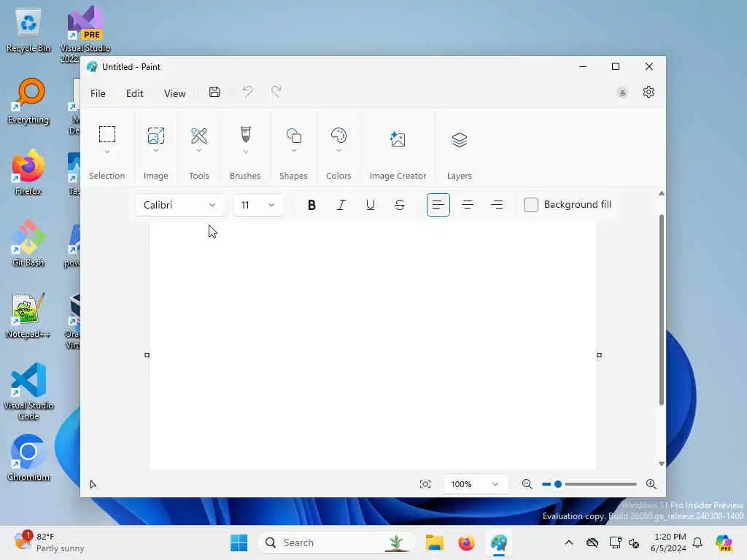The width and height of the screenshot is (747, 560).
Task: Click scroll up arrow of canvas
Action: click(661, 193)
